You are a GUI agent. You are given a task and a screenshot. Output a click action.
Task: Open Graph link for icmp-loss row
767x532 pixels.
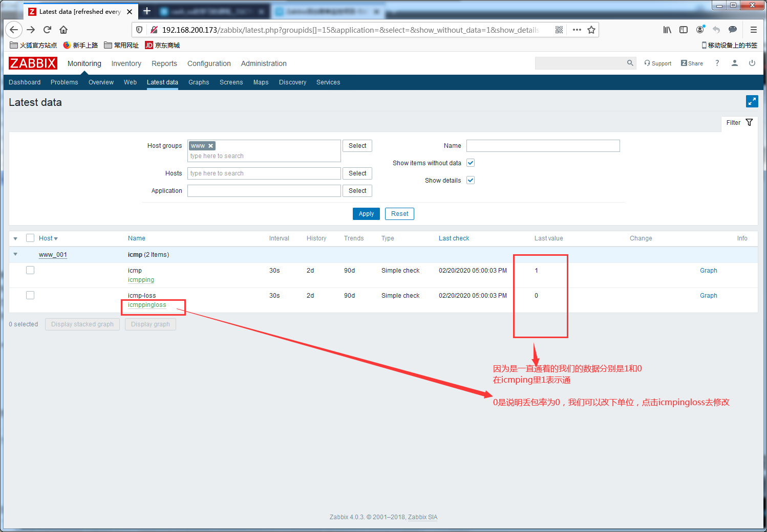click(709, 296)
